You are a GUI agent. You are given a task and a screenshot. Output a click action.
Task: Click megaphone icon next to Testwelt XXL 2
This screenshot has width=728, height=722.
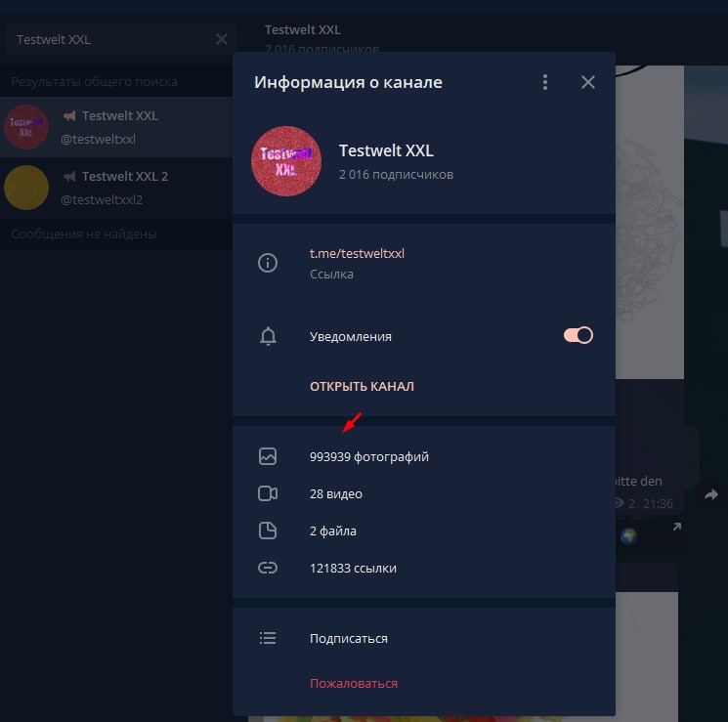(x=69, y=176)
